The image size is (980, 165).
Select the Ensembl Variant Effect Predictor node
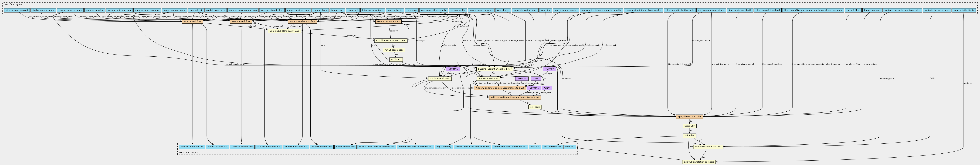495,69
